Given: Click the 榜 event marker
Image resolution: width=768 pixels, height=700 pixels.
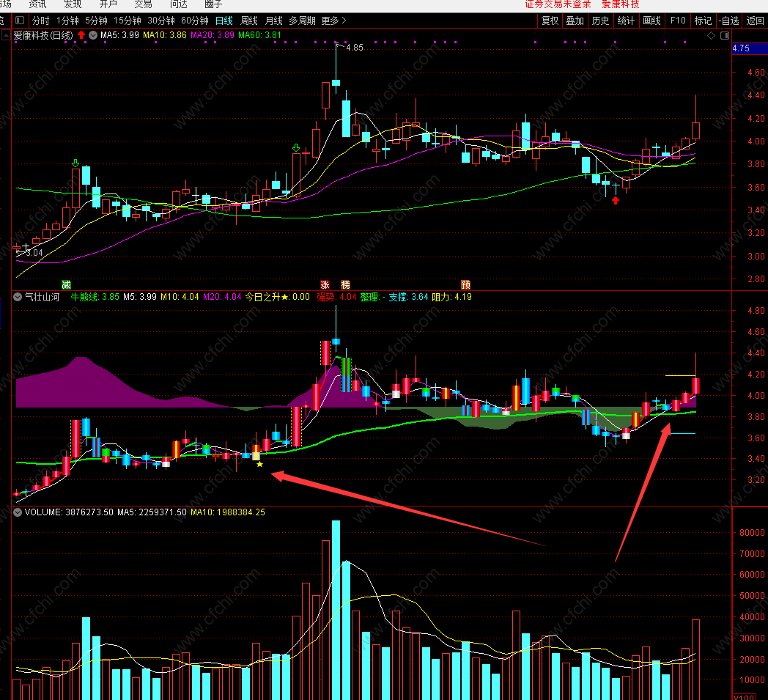Looking at the screenshot, I should click(346, 284).
